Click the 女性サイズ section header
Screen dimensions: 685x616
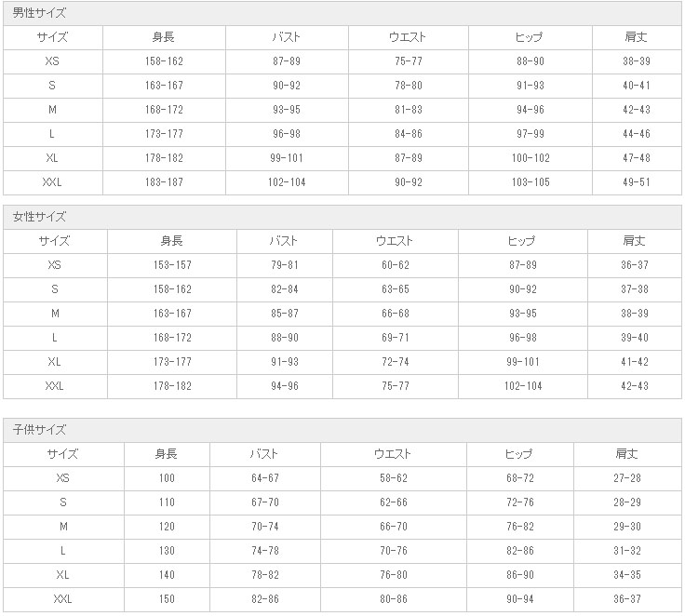(39, 217)
